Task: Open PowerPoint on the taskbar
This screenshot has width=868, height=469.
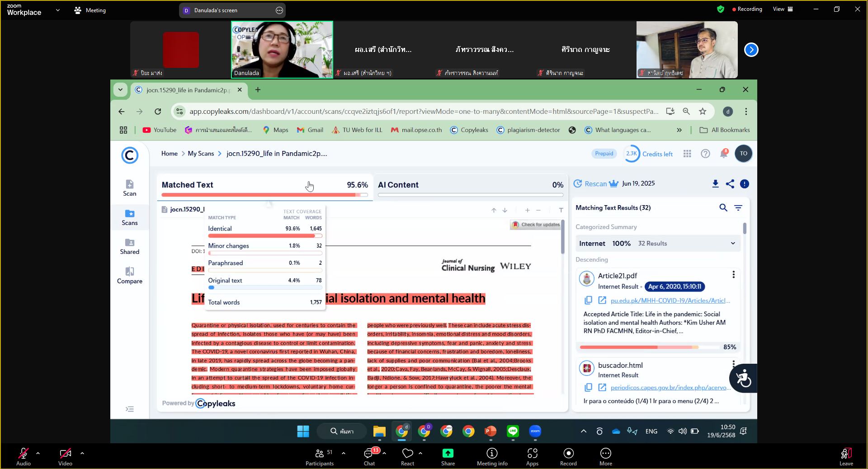Action: (491, 431)
